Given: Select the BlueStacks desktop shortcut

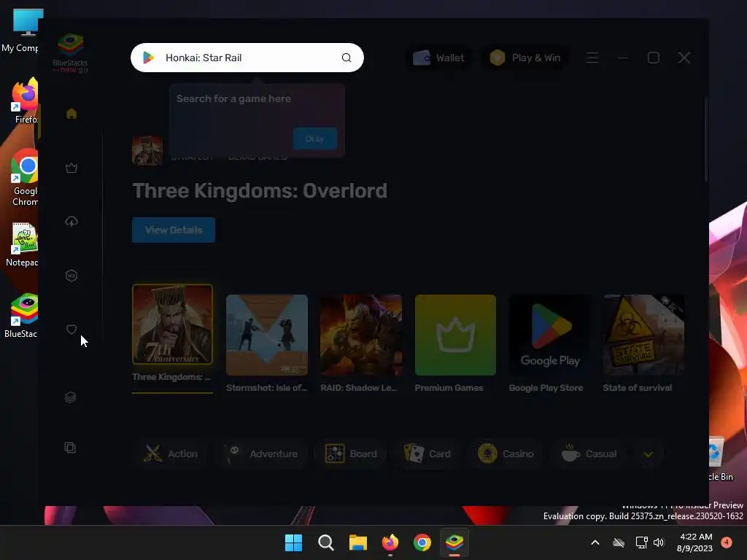Looking at the screenshot, I should coord(22,316).
